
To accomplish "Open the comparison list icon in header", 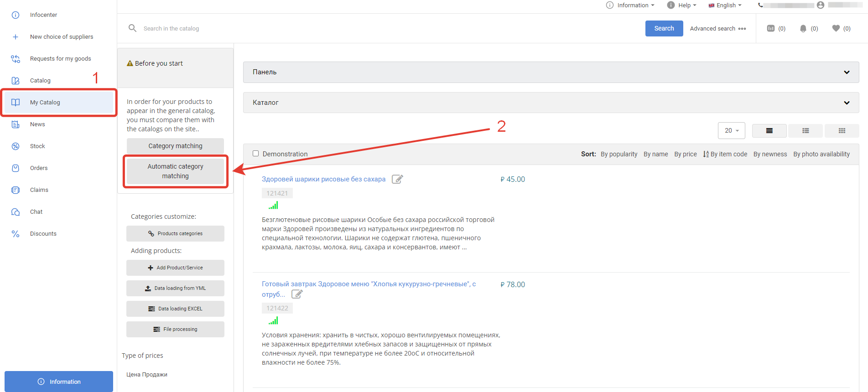I will pos(771,28).
